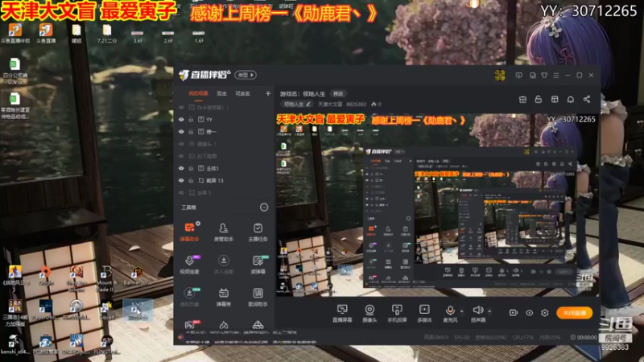Screen dimensions: 644x362
Task: Open hamburger menu in title bar
Action: tap(555, 76)
